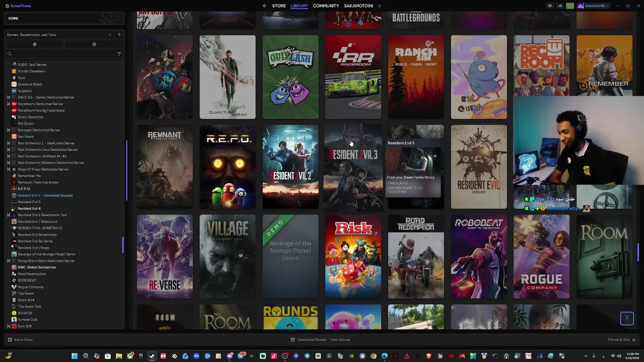Open the RISK cover tile
Viewport: 644px width, 362px height.
353,256
